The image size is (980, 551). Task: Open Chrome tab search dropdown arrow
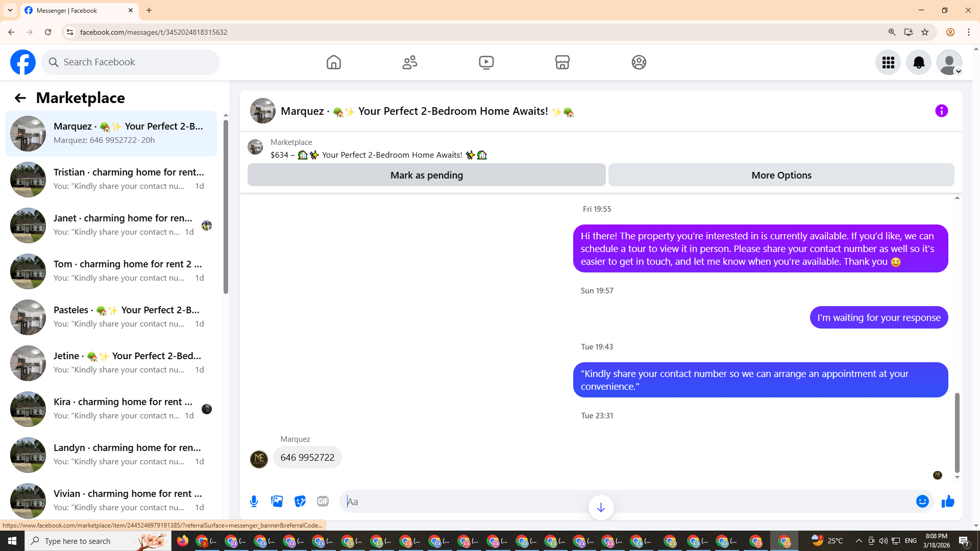tap(10, 10)
